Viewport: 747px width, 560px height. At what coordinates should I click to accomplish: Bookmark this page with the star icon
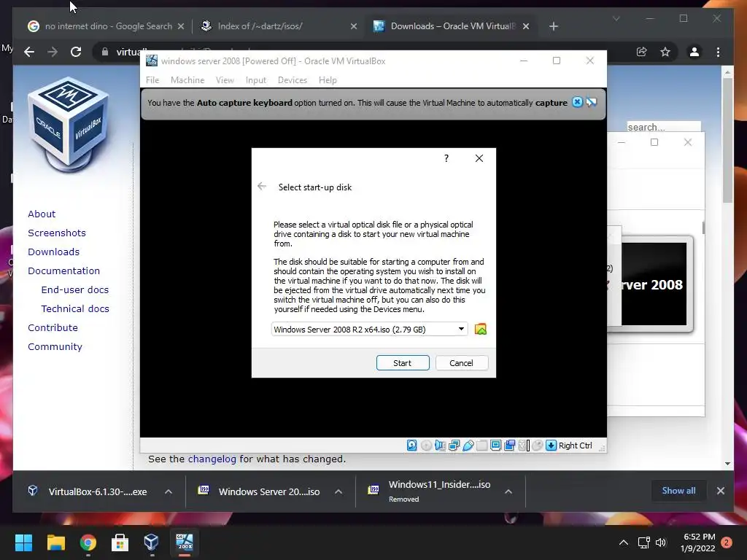(x=665, y=52)
